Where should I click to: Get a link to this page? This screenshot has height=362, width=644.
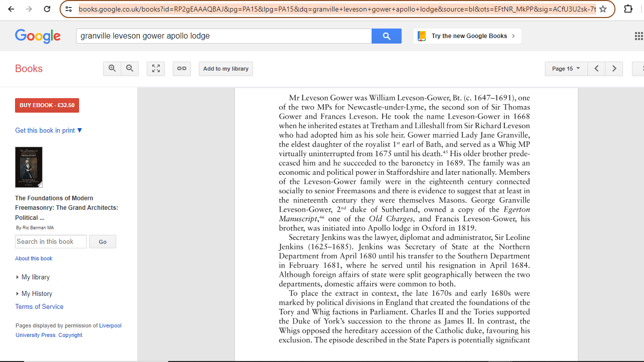pos(182,69)
